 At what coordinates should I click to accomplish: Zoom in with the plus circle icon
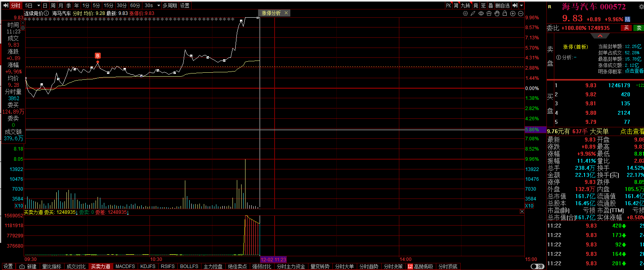click(x=513, y=13)
